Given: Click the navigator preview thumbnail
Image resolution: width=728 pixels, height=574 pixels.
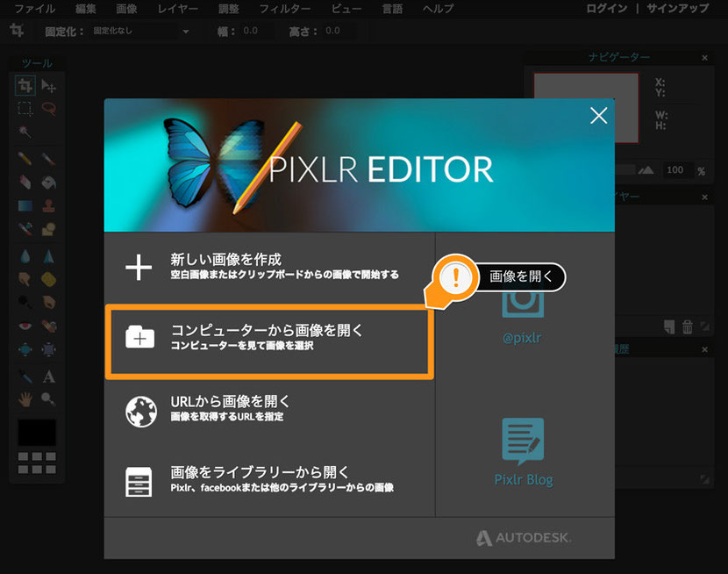Looking at the screenshot, I should pos(586,108).
